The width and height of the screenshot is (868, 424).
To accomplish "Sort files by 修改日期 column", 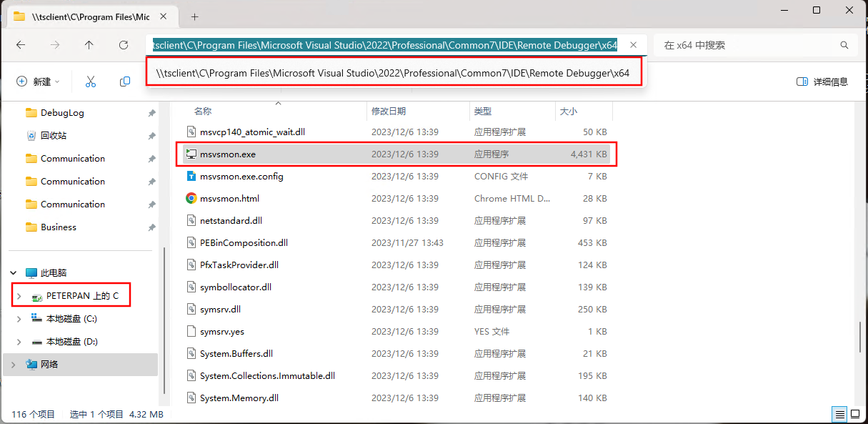I will click(x=389, y=112).
